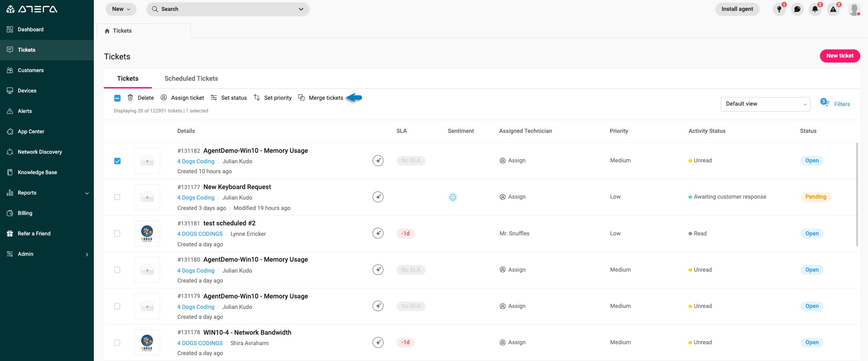Image resolution: width=868 pixels, height=361 pixels.
Task: Click -1d SLA badge on ticket #131178
Action: [x=405, y=342]
